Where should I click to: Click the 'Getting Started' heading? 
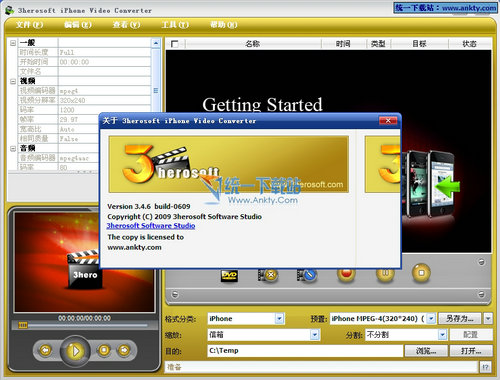click(x=262, y=105)
